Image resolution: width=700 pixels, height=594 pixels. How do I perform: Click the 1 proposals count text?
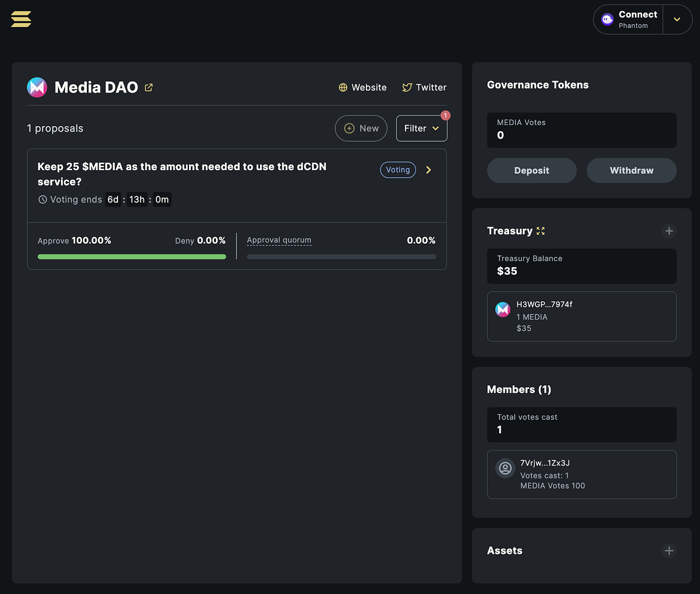pyautogui.click(x=55, y=129)
